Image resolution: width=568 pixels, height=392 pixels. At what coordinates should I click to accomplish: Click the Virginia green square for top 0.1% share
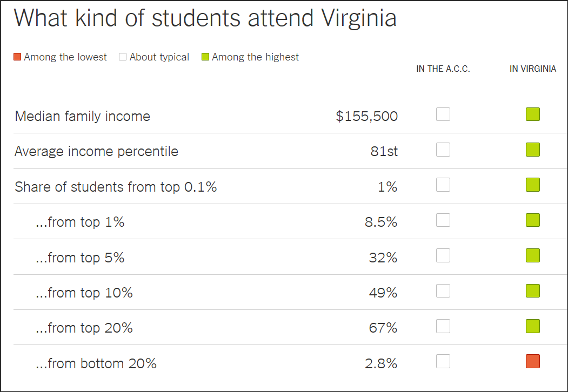tap(533, 185)
